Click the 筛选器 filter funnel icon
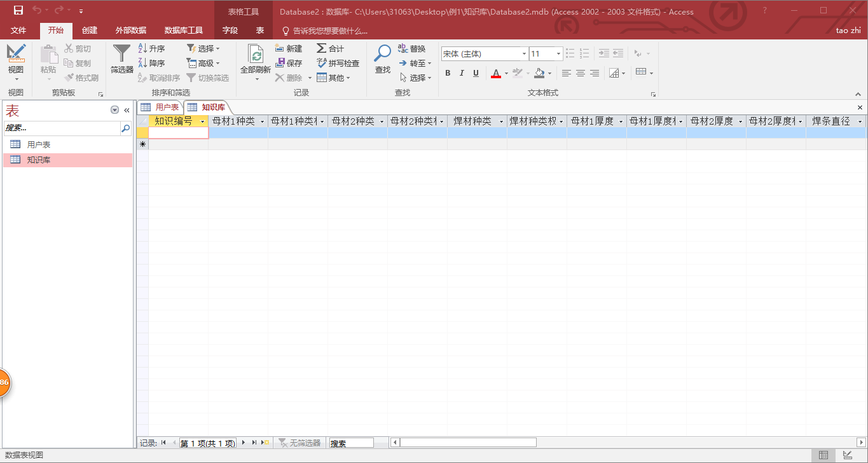Image resolution: width=868 pixels, height=463 pixels. (121, 54)
